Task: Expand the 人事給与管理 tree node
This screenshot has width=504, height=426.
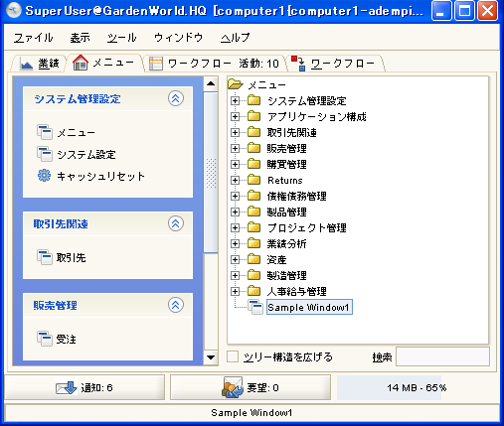Action: pos(235,291)
